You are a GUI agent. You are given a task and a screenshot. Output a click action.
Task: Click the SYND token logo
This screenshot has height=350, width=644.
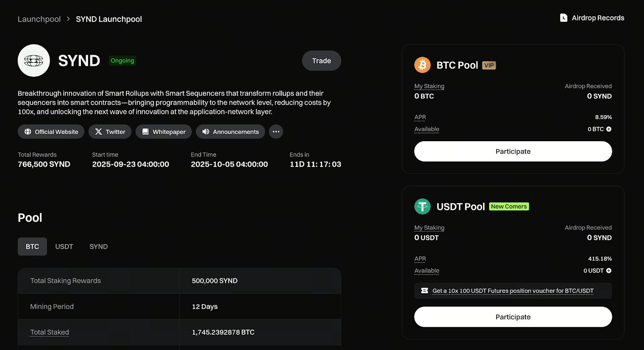click(34, 60)
